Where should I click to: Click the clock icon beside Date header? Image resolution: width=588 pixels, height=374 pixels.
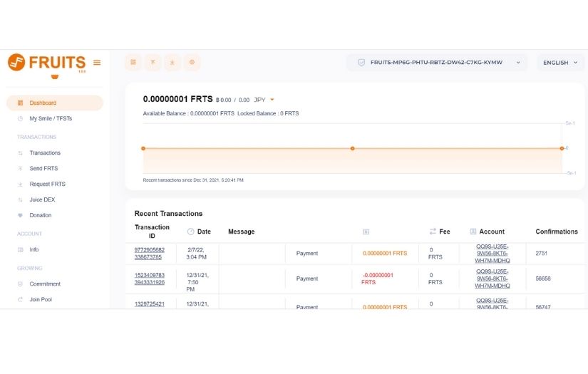[x=190, y=232]
